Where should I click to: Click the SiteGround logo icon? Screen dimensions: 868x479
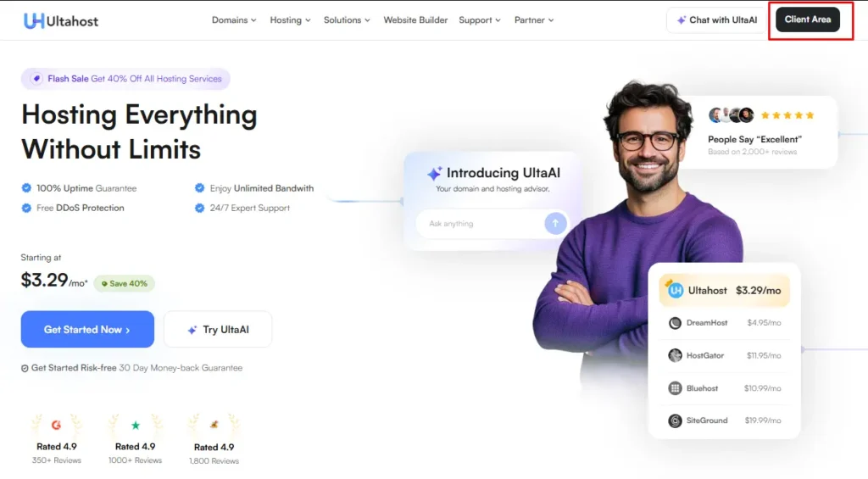(x=675, y=421)
